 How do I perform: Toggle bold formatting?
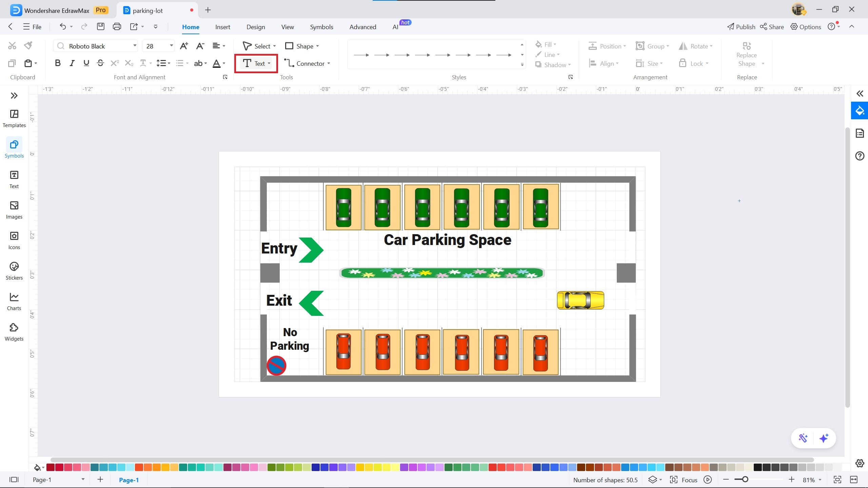coord(57,63)
